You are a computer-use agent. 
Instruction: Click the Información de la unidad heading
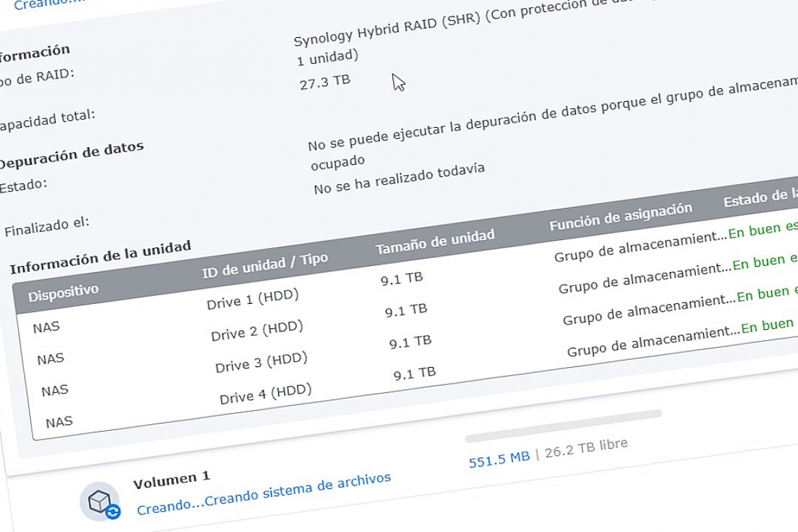100,257
